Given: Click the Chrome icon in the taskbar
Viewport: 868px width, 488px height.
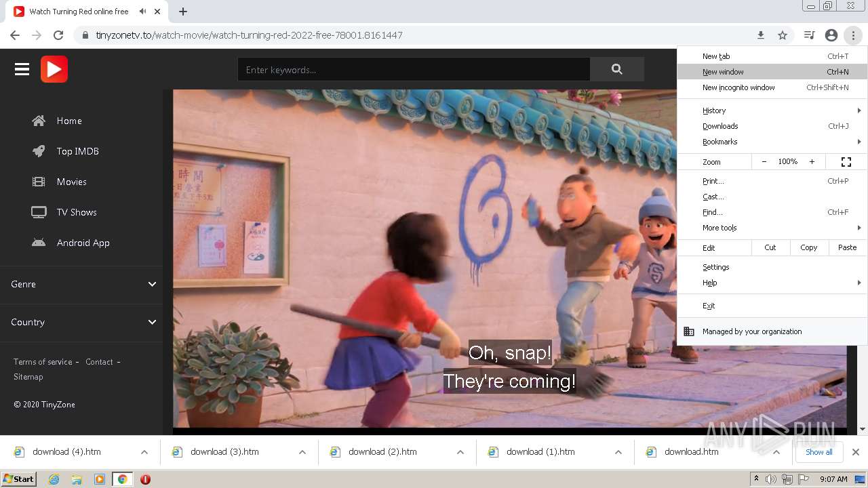Looking at the screenshot, I should click(122, 479).
